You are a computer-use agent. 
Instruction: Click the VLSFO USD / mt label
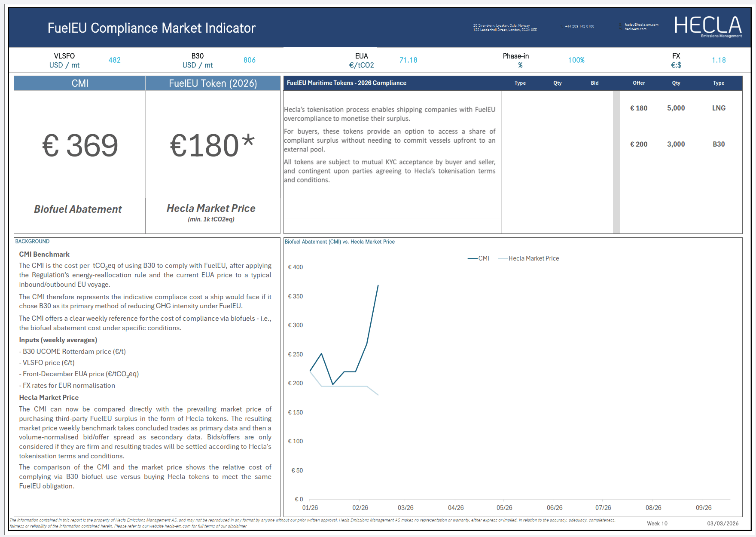pyautogui.click(x=64, y=61)
